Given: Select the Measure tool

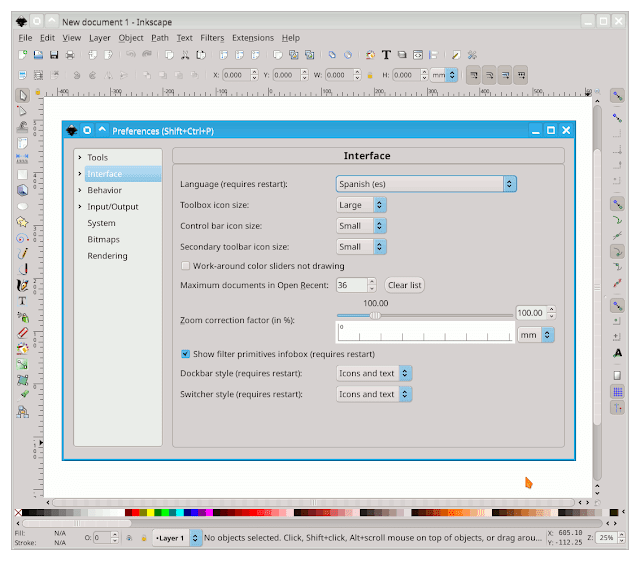Looking at the screenshot, I should click(x=22, y=158).
